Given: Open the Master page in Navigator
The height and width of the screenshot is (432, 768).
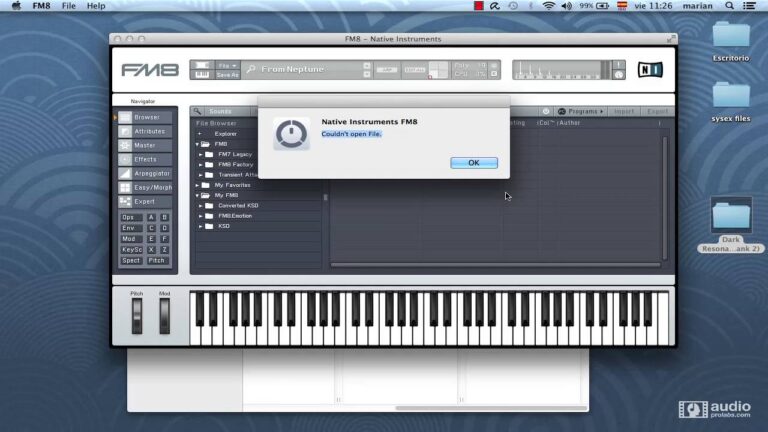Looking at the screenshot, I should pos(145,145).
